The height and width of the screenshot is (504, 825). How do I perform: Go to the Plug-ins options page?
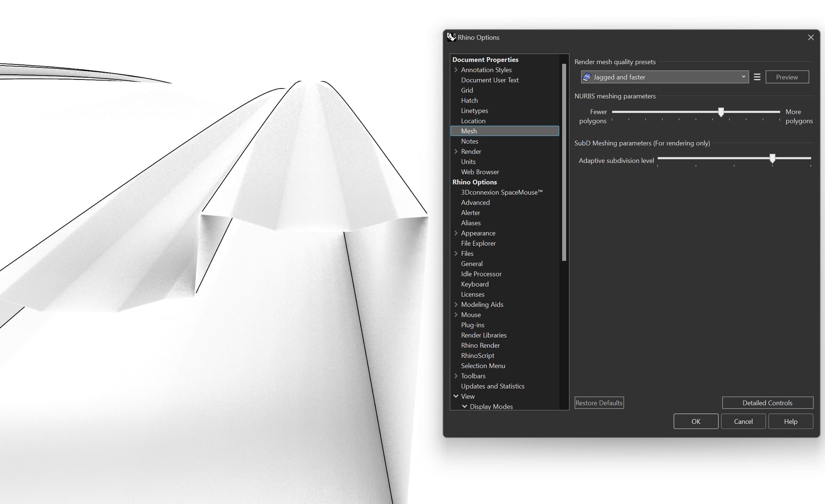pos(472,325)
